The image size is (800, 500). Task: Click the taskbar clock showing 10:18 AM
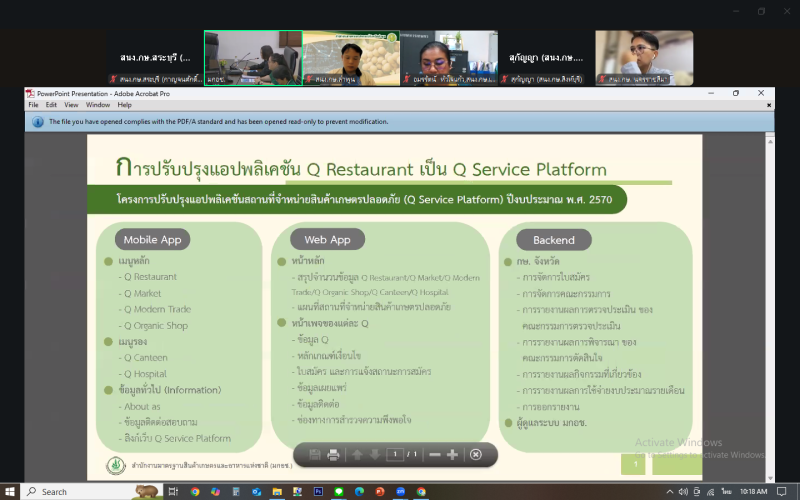(753, 491)
